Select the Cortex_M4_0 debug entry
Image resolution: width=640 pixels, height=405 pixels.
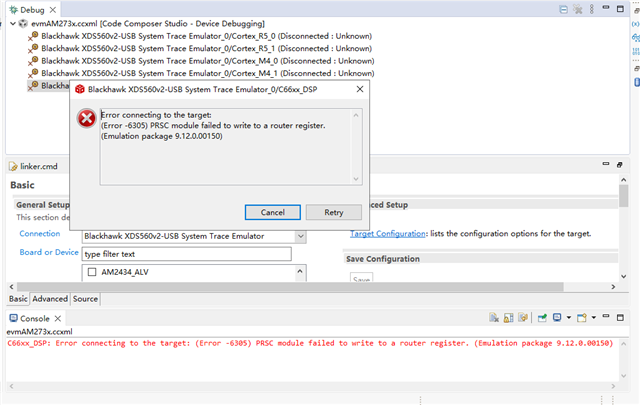207,61
